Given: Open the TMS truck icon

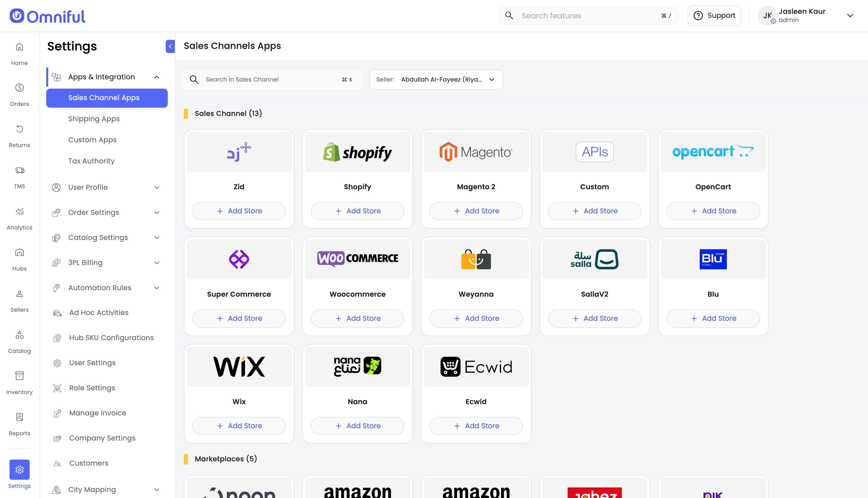Looking at the screenshot, I should (20, 170).
